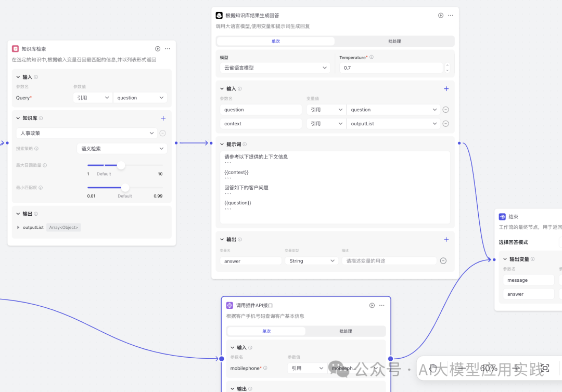Click the Temperature value input field

(391, 68)
